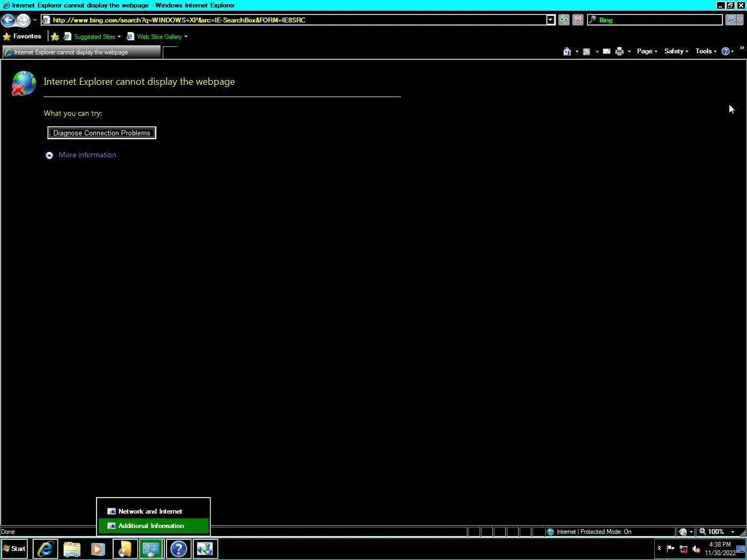This screenshot has height=560, width=747.
Task: Click the network disconnected tray icon
Action: pos(684,549)
